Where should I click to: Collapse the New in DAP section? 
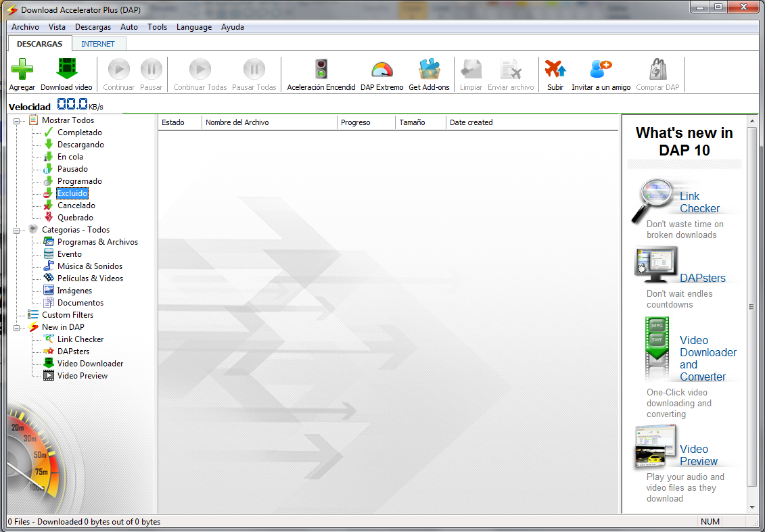[x=15, y=327]
